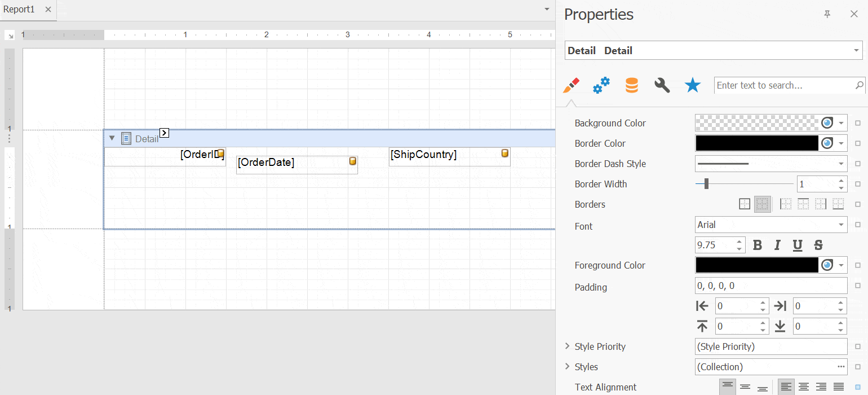
Task: Toggle bold font formatting
Action: pyautogui.click(x=757, y=245)
